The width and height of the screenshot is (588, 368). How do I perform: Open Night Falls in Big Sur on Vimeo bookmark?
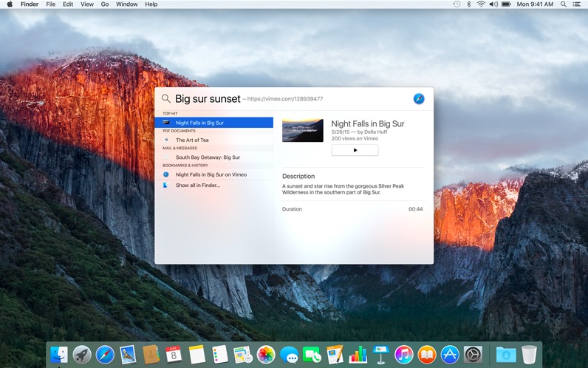(211, 174)
